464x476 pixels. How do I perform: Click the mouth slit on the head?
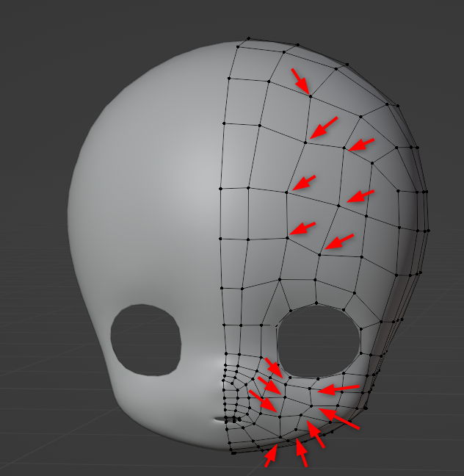(220, 419)
